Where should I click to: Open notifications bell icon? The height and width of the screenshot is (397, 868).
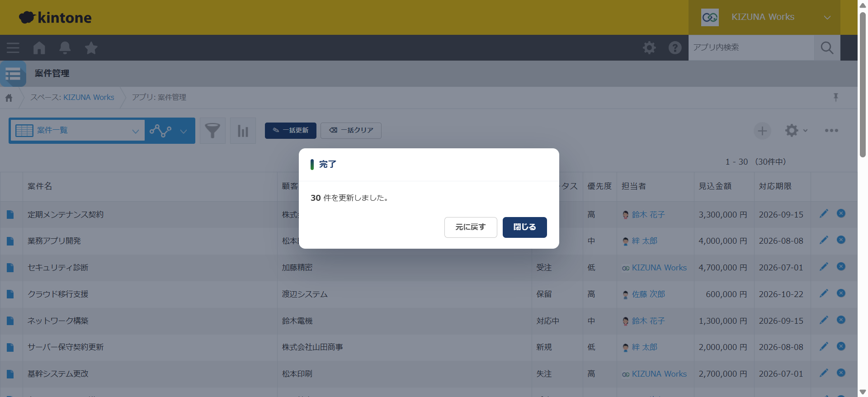[x=65, y=47]
